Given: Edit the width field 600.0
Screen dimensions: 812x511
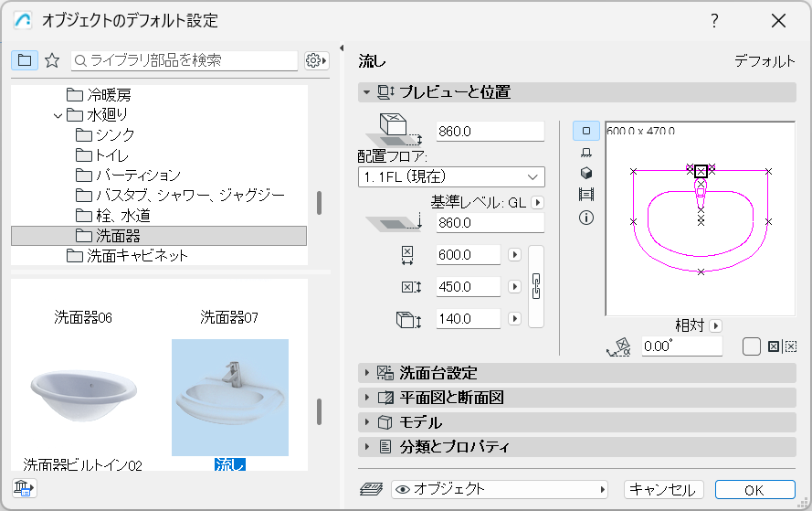Looking at the screenshot, I should pyautogui.click(x=469, y=255).
